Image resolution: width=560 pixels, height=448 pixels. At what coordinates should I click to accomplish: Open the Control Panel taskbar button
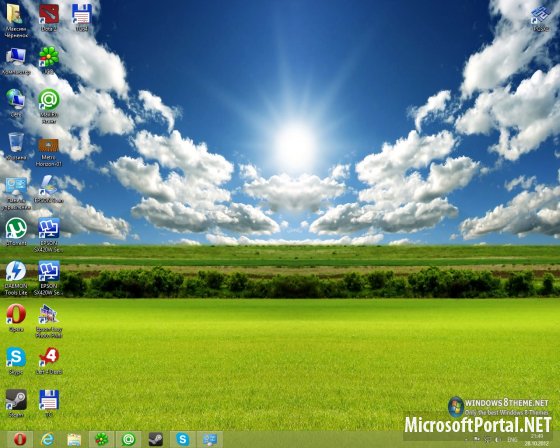click(210, 439)
